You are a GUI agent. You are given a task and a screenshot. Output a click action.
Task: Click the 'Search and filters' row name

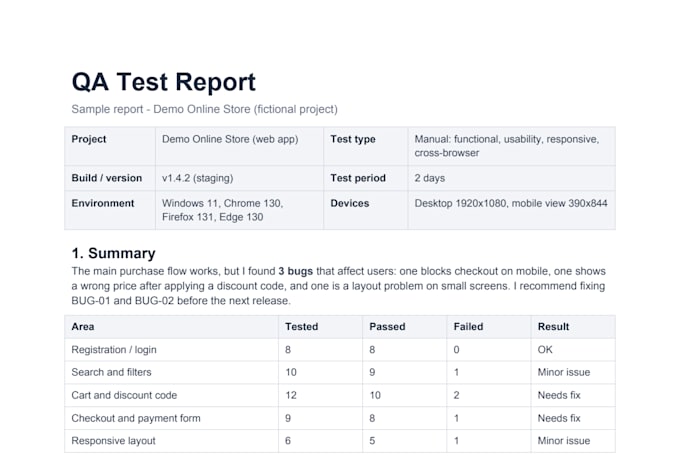point(111,372)
